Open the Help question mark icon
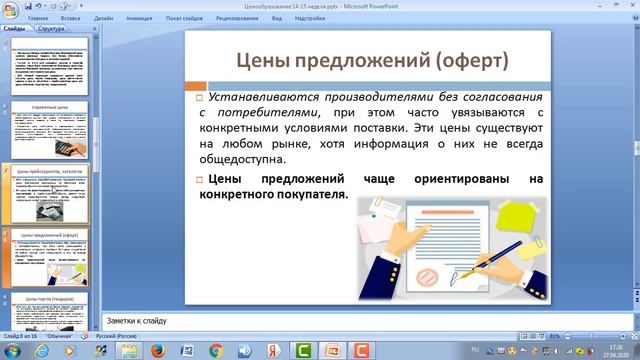Screen dimensions: 640x360 click(636, 18)
